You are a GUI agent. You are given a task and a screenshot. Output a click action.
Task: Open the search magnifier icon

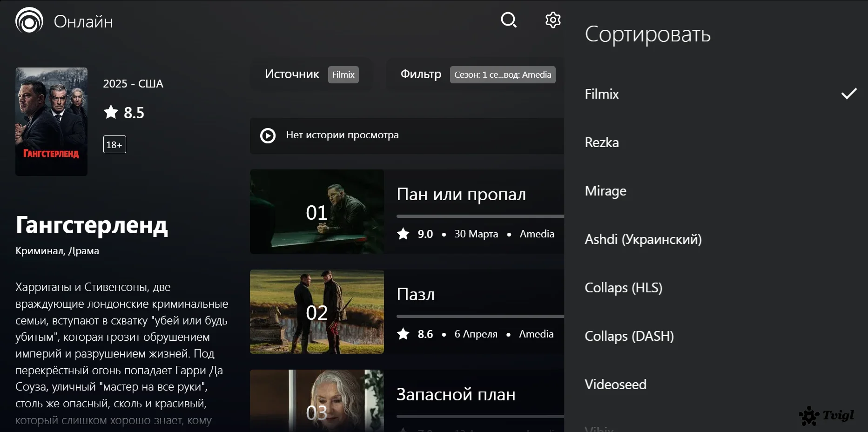[x=509, y=20]
